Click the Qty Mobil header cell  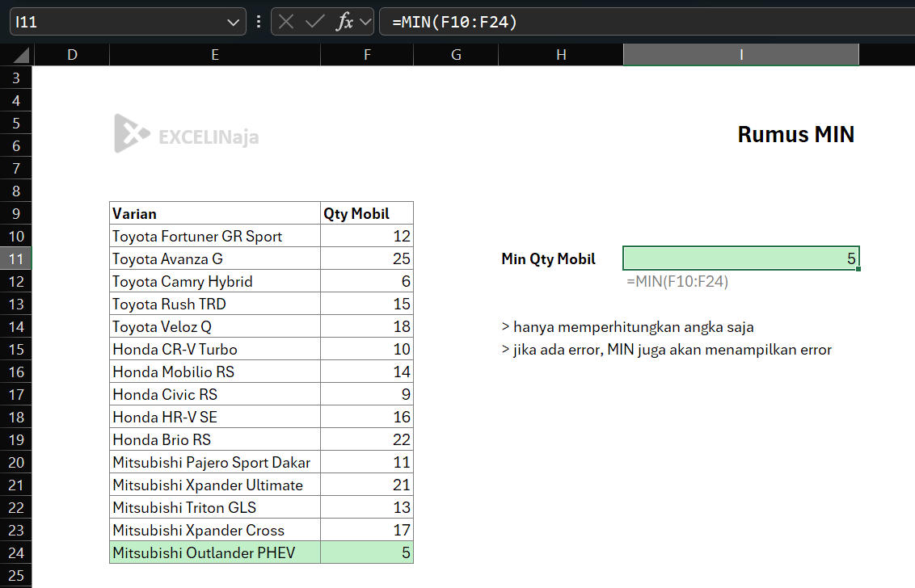click(367, 213)
